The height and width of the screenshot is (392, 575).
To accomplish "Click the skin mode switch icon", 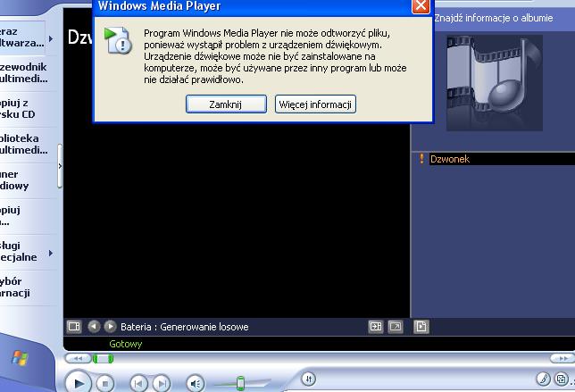I will tap(561, 379).
